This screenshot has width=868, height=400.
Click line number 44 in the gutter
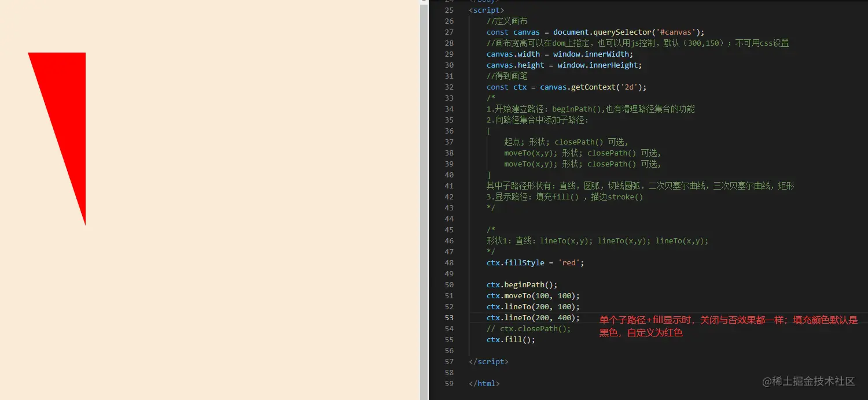[x=449, y=219]
